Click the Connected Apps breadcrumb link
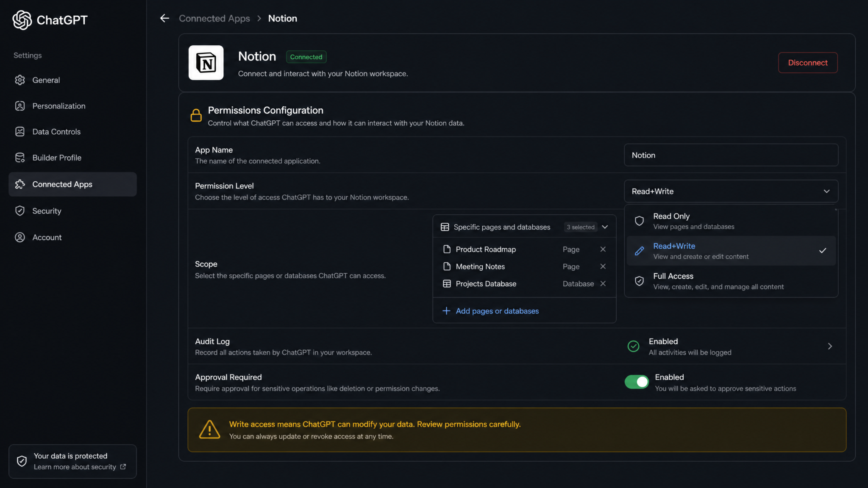Viewport: 868px width, 488px height. (214, 18)
